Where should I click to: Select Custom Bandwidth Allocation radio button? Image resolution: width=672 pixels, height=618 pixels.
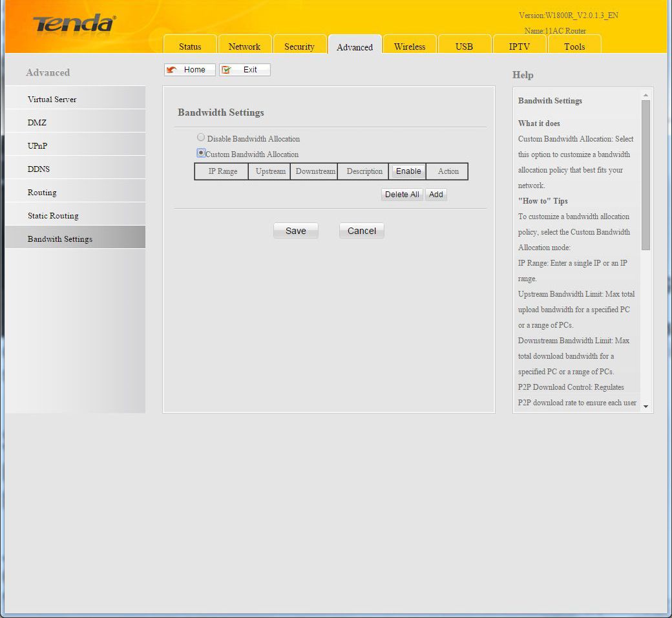coord(201,153)
